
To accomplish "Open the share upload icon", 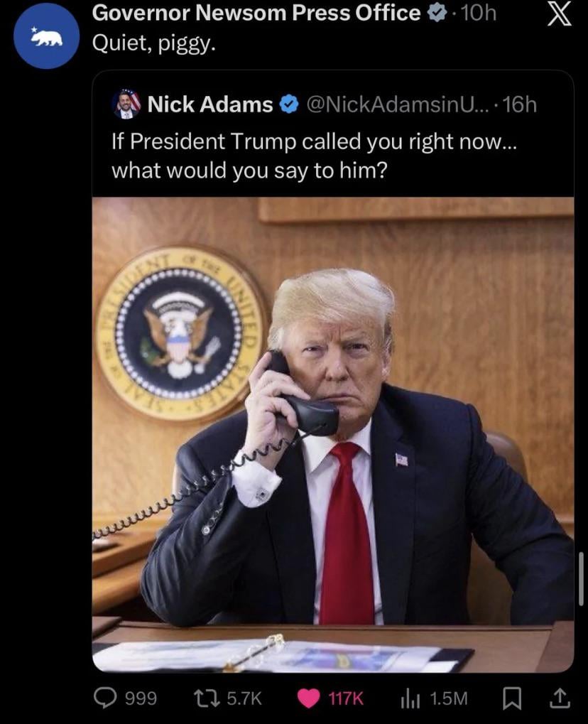I will coord(559,698).
